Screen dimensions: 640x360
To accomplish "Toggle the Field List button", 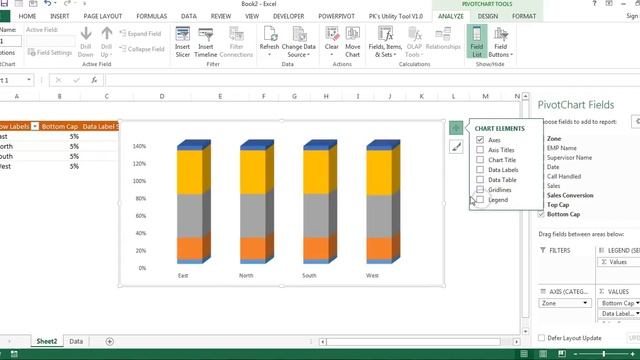I will pos(477,41).
